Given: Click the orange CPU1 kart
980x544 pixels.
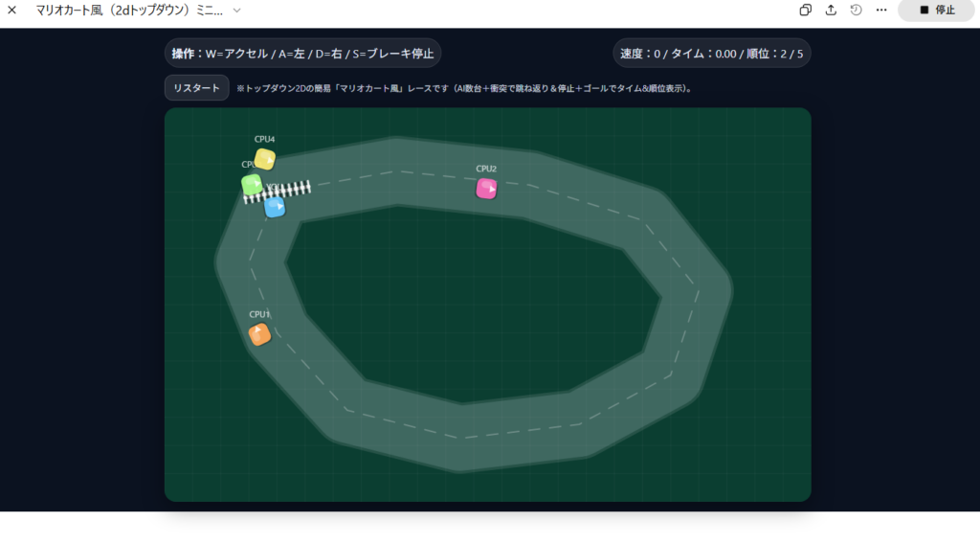Looking at the screenshot, I should point(259,334).
